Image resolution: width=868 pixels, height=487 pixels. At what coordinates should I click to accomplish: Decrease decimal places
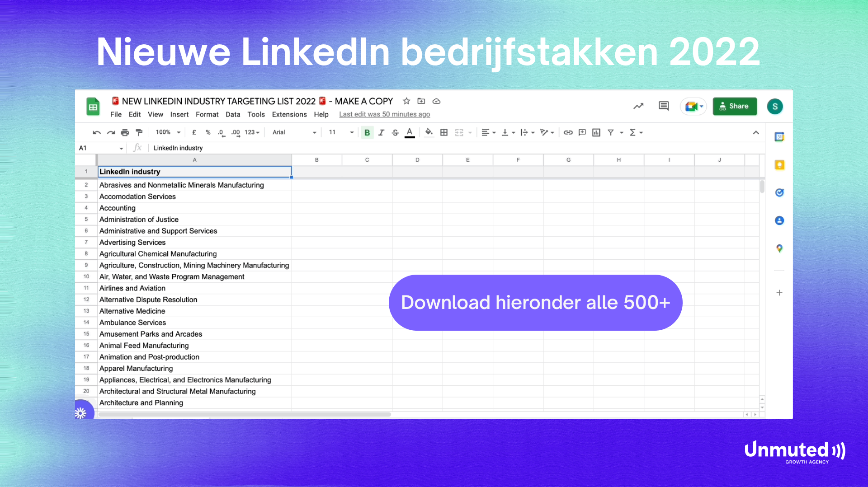click(221, 132)
